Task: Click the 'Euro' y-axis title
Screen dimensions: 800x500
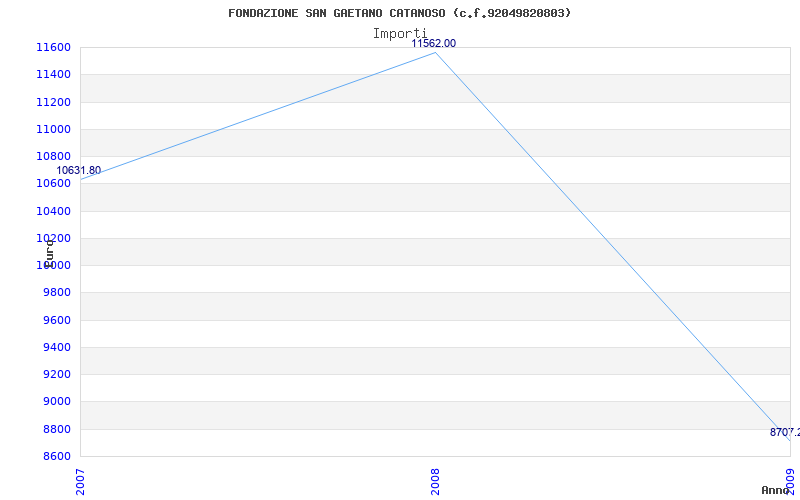Action: pos(49,254)
